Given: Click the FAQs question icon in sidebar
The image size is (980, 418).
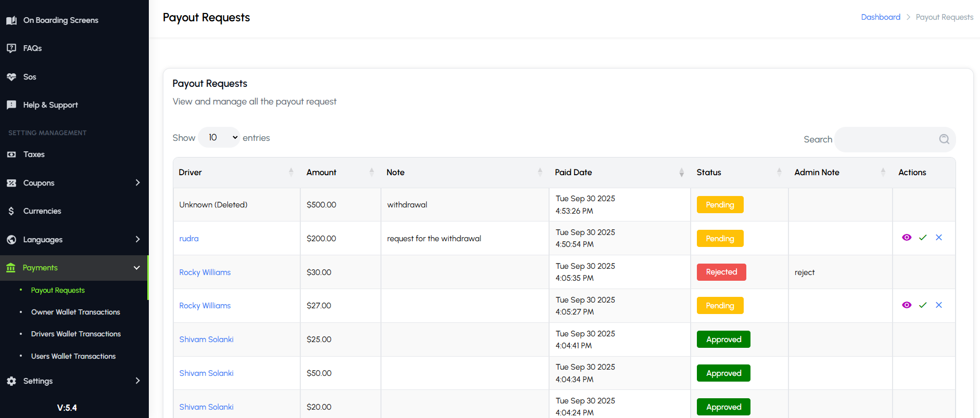Looking at the screenshot, I should pyautogui.click(x=11, y=48).
